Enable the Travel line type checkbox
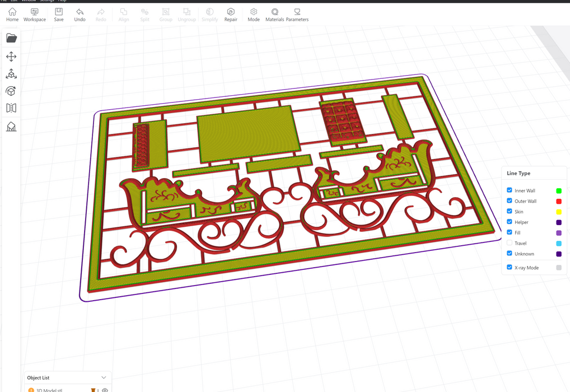The height and width of the screenshot is (392, 570). tap(510, 243)
